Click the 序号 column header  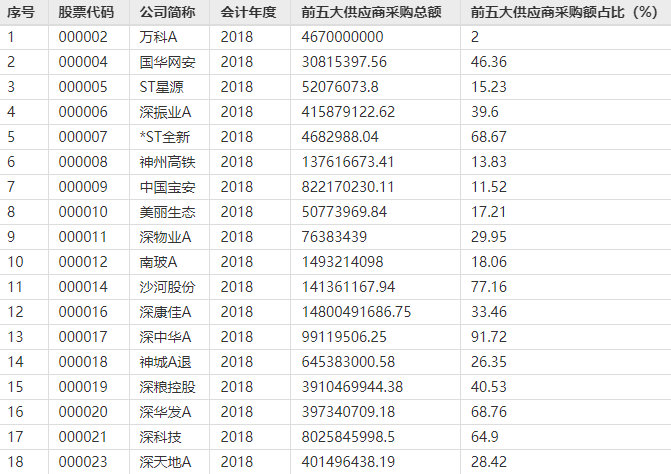21,12
